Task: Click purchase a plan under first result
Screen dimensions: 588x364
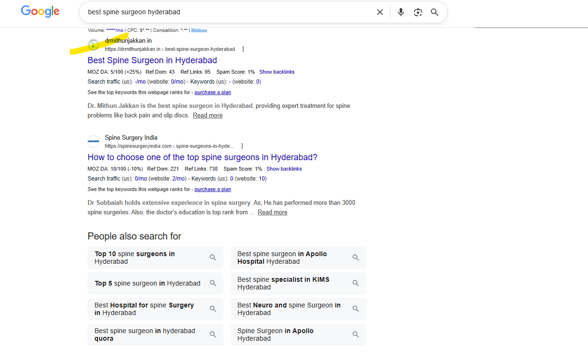Action: click(213, 92)
